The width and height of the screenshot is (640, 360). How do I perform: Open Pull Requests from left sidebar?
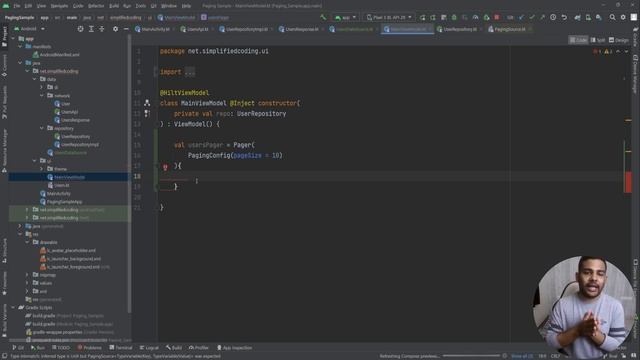[x=4, y=102]
